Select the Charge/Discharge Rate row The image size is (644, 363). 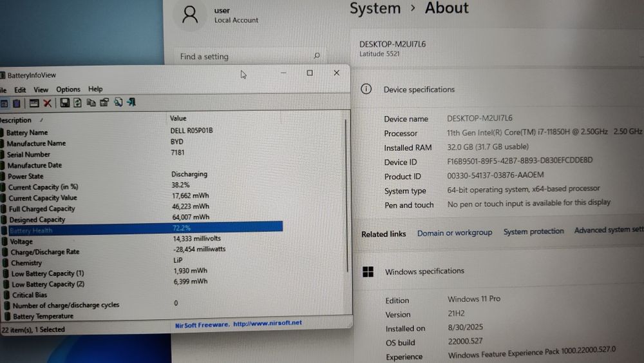pos(142,251)
